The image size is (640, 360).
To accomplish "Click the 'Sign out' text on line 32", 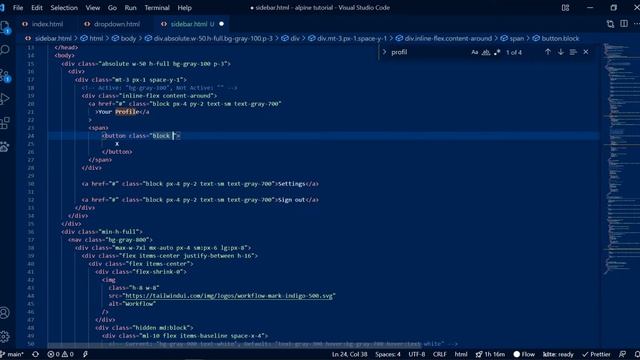I will pyautogui.click(x=291, y=200).
